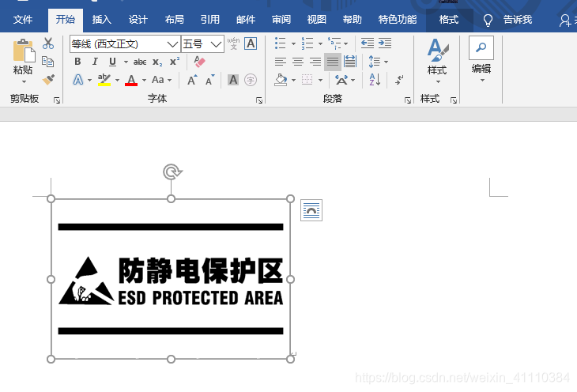
Task: Align text left
Action: [281, 62]
